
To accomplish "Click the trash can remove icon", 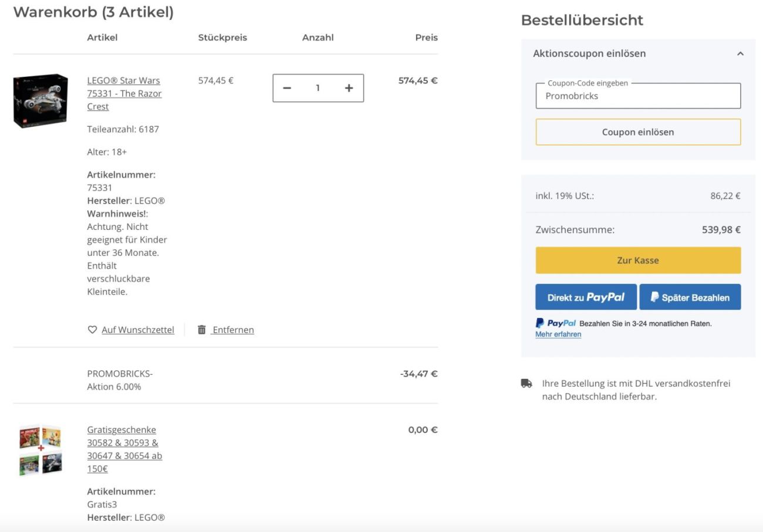I will tap(201, 330).
